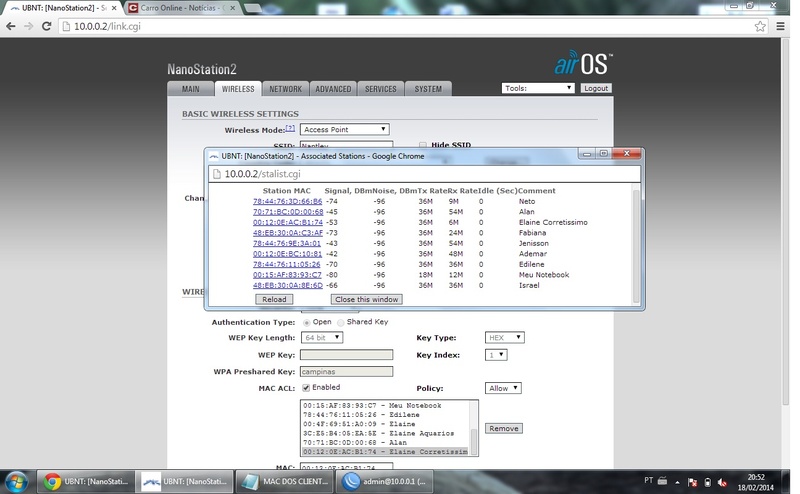Viewport: 800px width, 494px height.
Task: Open the SERVICES tab
Action: pyautogui.click(x=381, y=89)
